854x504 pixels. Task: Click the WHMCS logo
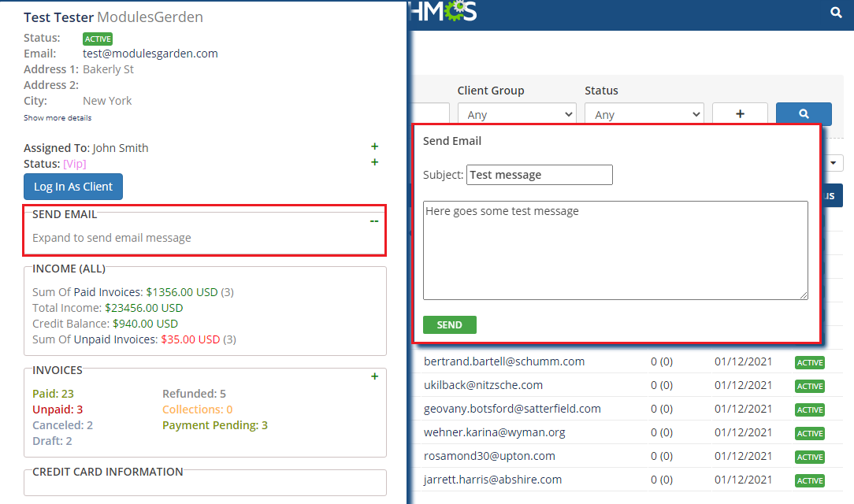(x=443, y=11)
